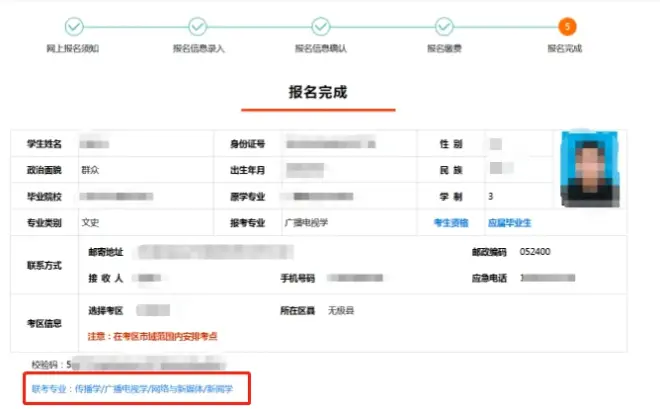
Task: Click the 专业类别 value 文史
Action: (x=90, y=222)
